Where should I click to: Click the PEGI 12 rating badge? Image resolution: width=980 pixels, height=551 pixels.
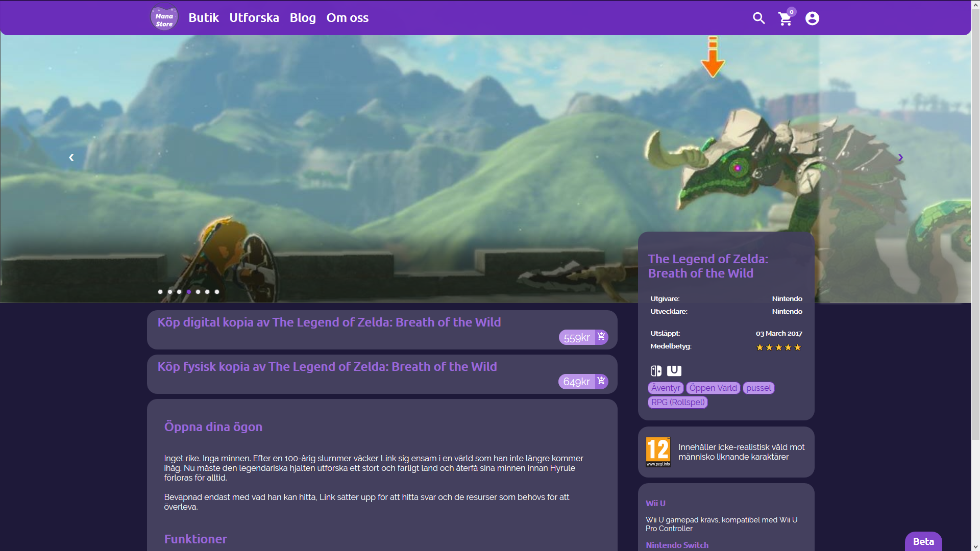click(x=658, y=452)
